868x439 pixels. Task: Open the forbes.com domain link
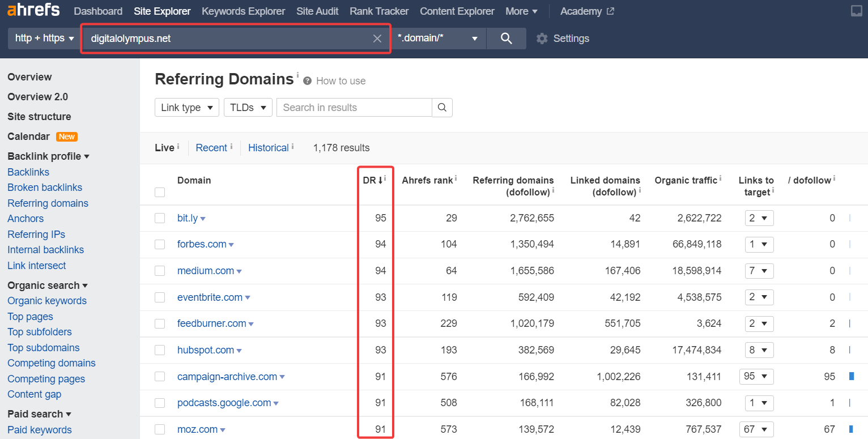point(202,244)
